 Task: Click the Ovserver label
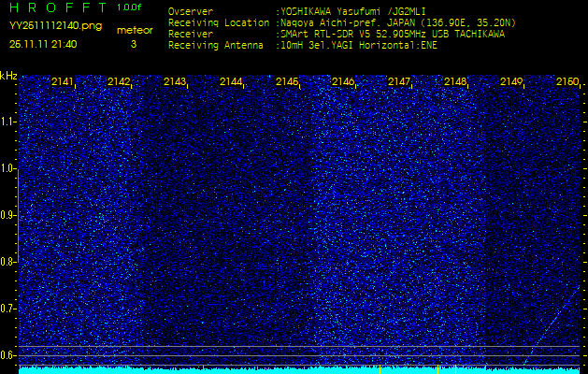tap(191, 11)
